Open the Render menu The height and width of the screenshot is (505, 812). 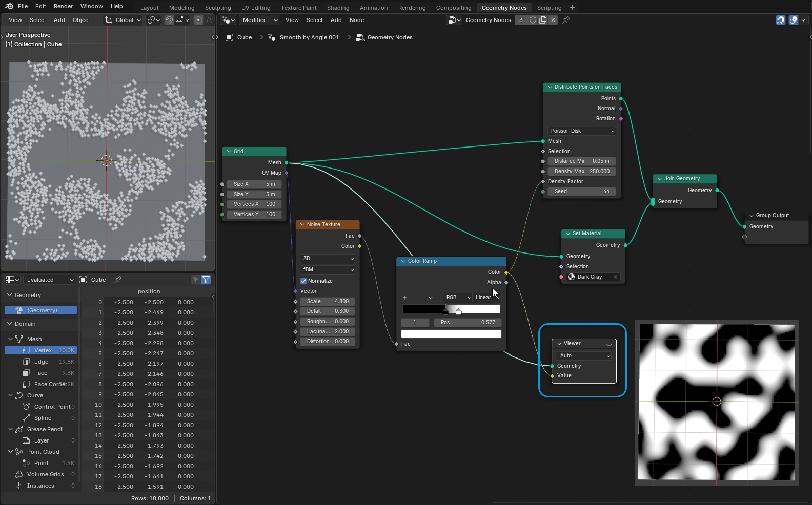[x=63, y=6]
